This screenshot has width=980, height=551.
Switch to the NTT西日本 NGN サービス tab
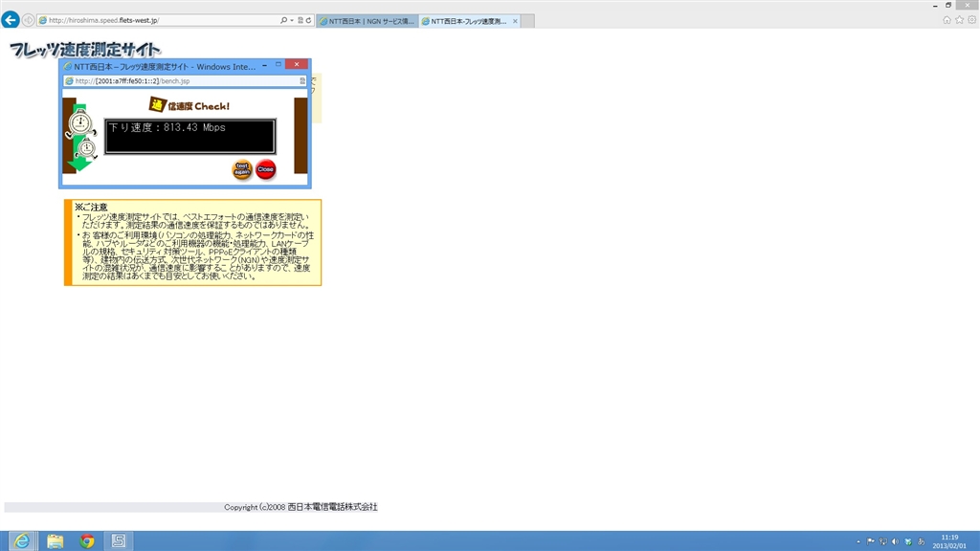[x=367, y=21]
